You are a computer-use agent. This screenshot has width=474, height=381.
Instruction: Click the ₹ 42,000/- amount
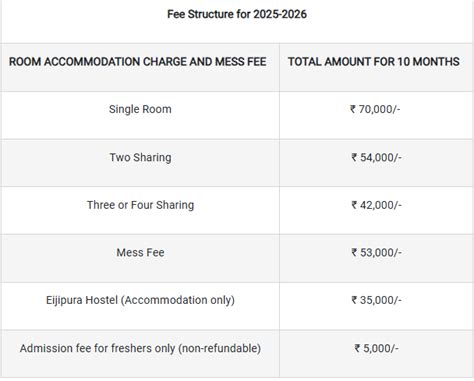click(x=376, y=205)
